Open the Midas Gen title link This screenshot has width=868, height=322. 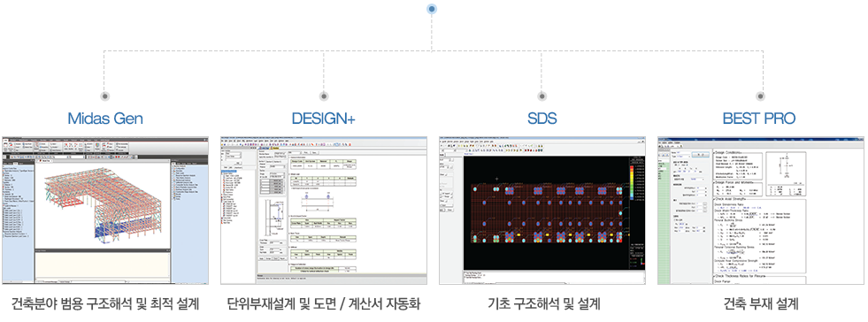pos(105,119)
